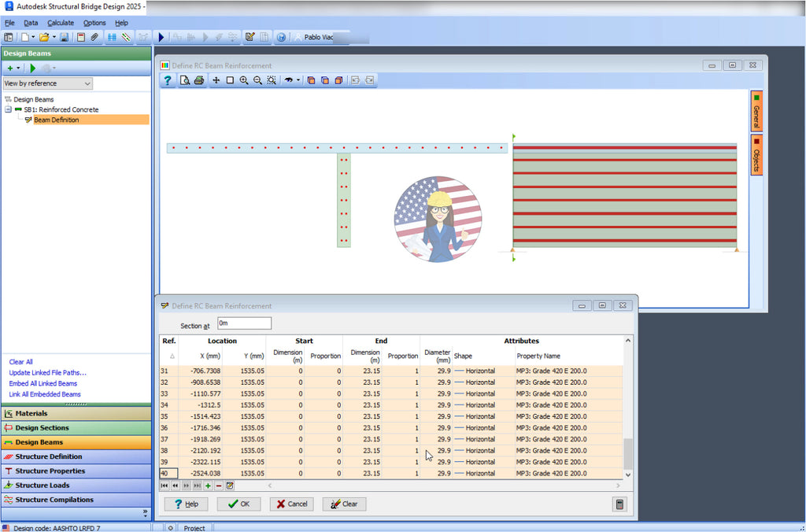Confirm reinforcement with the OK button
Viewport: 806px width, 532px height.
(238, 504)
